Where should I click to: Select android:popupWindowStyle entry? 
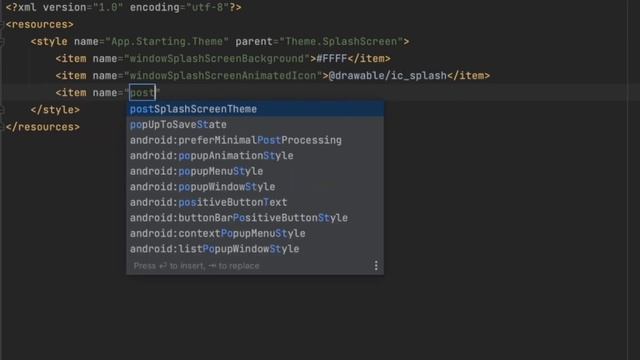pyautogui.click(x=255, y=187)
